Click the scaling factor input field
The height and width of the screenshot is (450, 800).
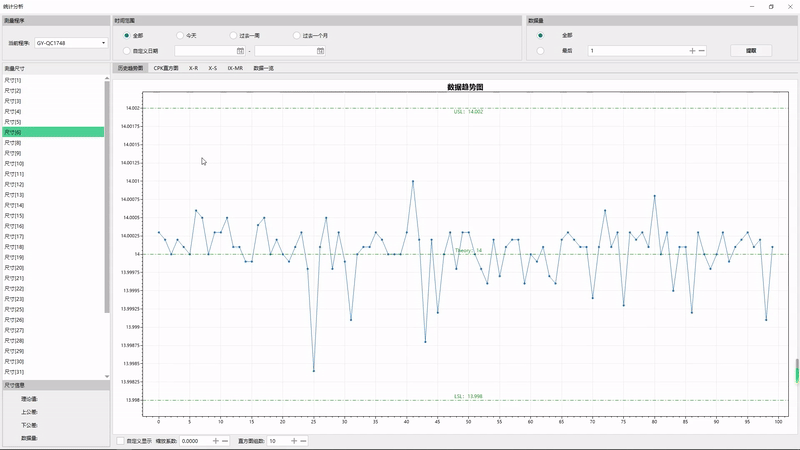click(x=194, y=441)
